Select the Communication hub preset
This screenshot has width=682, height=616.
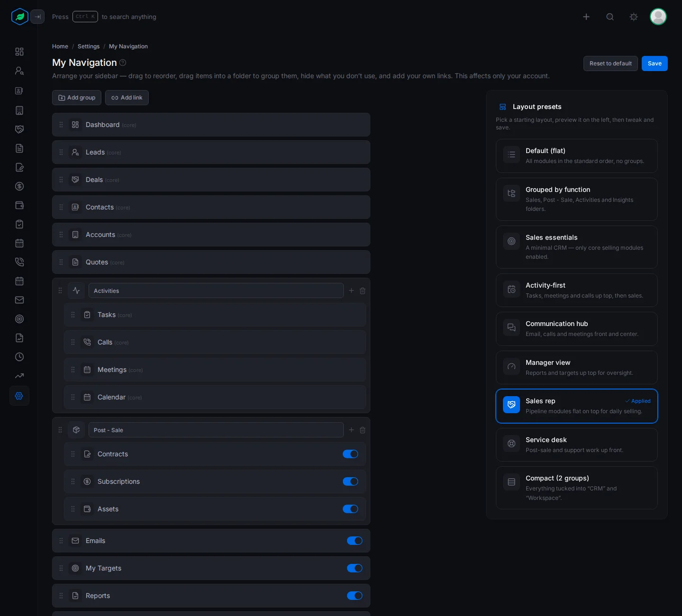click(x=577, y=329)
